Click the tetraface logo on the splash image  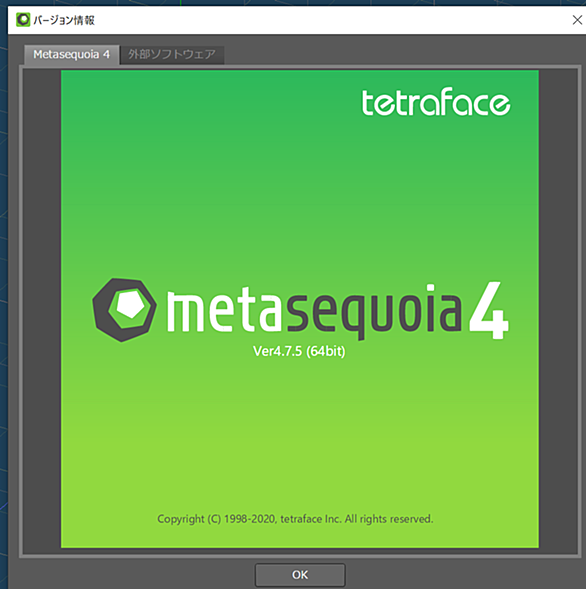pos(436,102)
